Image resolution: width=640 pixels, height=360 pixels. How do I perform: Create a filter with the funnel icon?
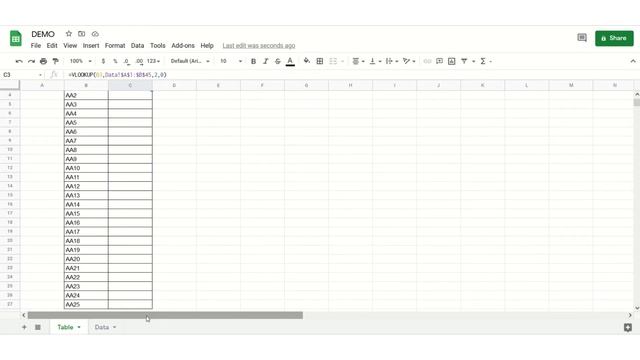click(464, 61)
